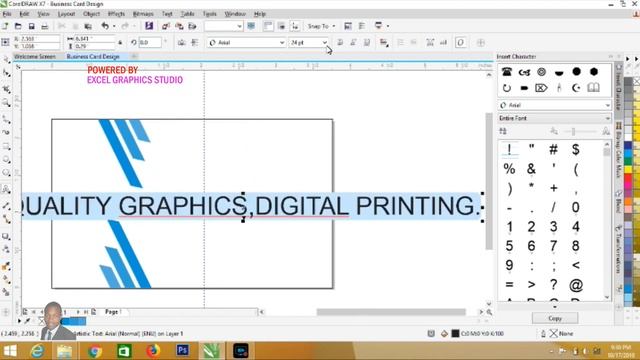Toggle show guidelines button in the toolbar

click(x=295, y=26)
